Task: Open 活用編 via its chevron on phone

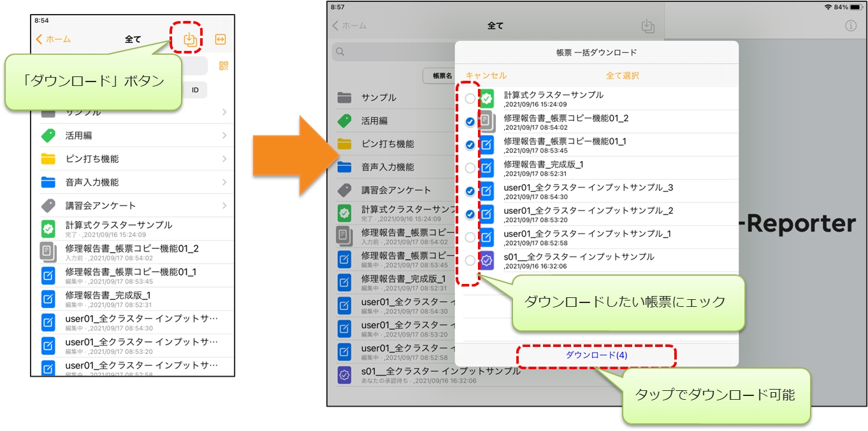Action: tap(224, 136)
